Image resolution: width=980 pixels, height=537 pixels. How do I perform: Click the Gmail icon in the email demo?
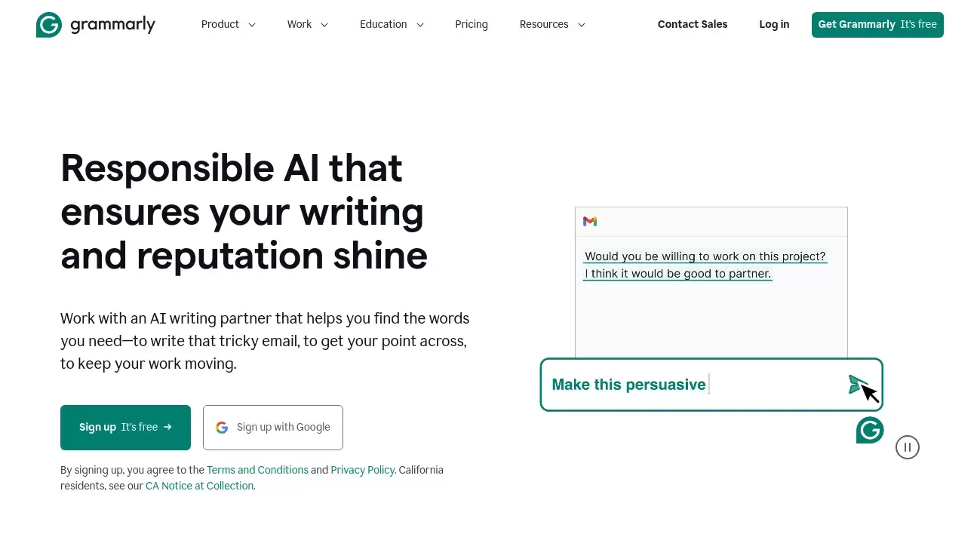tap(589, 221)
